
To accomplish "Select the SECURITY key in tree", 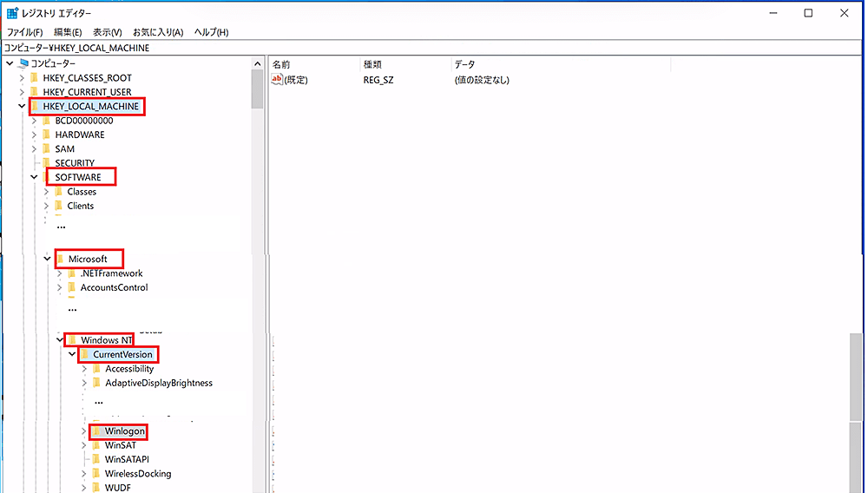I will tap(75, 163).
